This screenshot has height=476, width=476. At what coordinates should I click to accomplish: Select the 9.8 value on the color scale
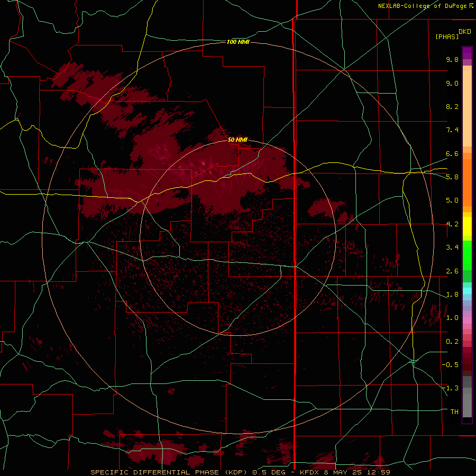click(x=452, y=59)
